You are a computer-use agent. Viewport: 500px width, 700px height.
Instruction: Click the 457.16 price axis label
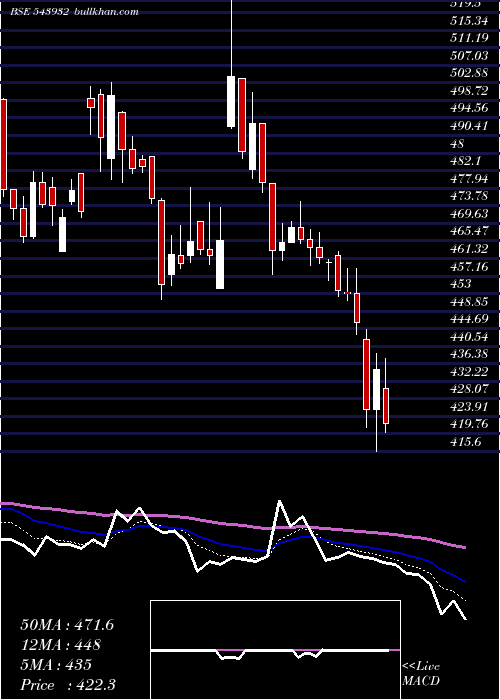(x=469, y=267)
